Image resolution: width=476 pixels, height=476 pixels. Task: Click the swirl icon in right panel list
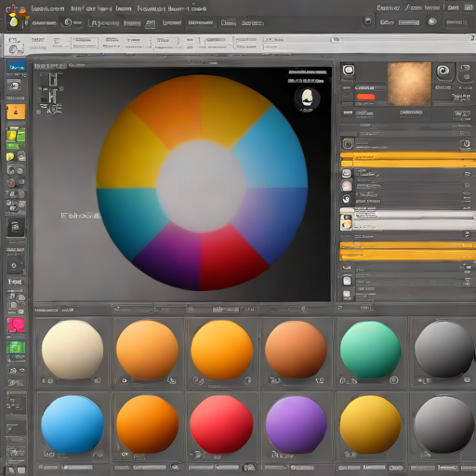click(x=347, y=199)
